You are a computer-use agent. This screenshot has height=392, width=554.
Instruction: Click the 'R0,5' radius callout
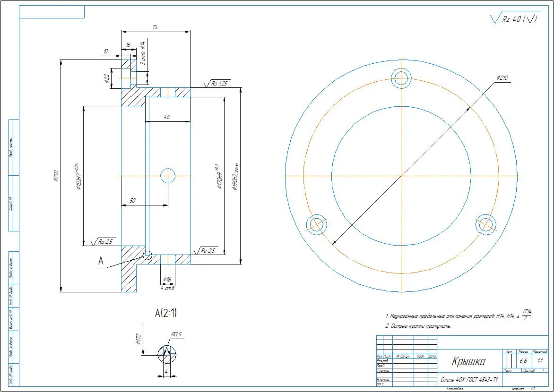[176, 334]
